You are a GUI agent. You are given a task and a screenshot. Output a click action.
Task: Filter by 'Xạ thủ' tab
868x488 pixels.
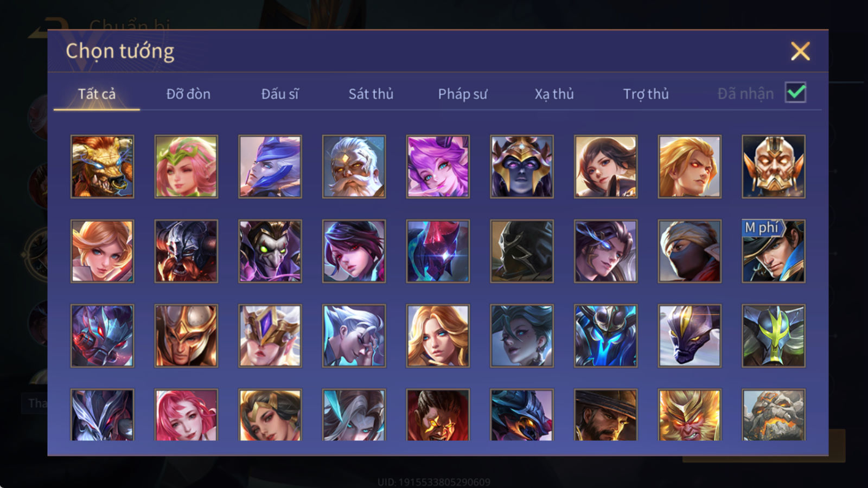tap(554, 94)
